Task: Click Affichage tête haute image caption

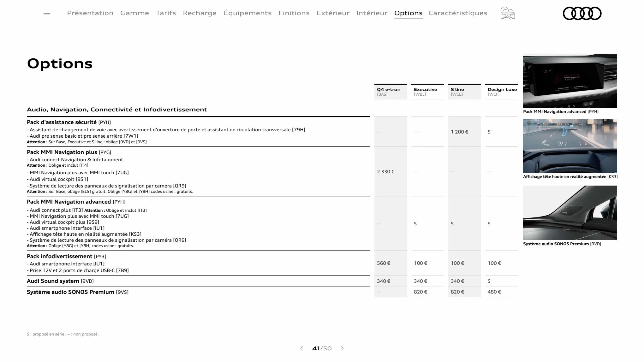Action: pyautogui.click(x=570, y=176)
